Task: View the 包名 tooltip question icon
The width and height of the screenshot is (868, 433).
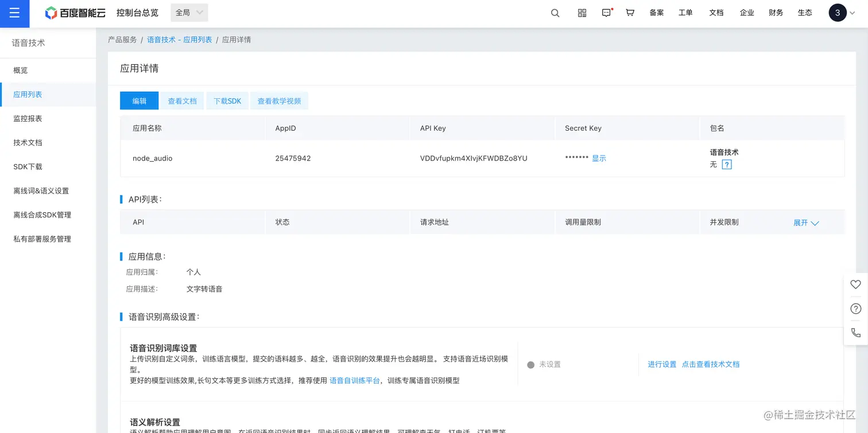Action: [x=727, y=165]
